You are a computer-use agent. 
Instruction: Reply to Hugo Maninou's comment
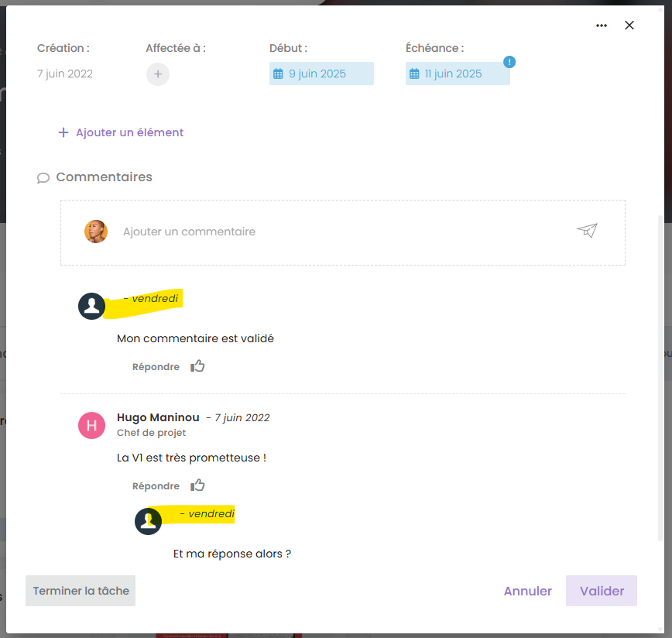coord(156,486)
